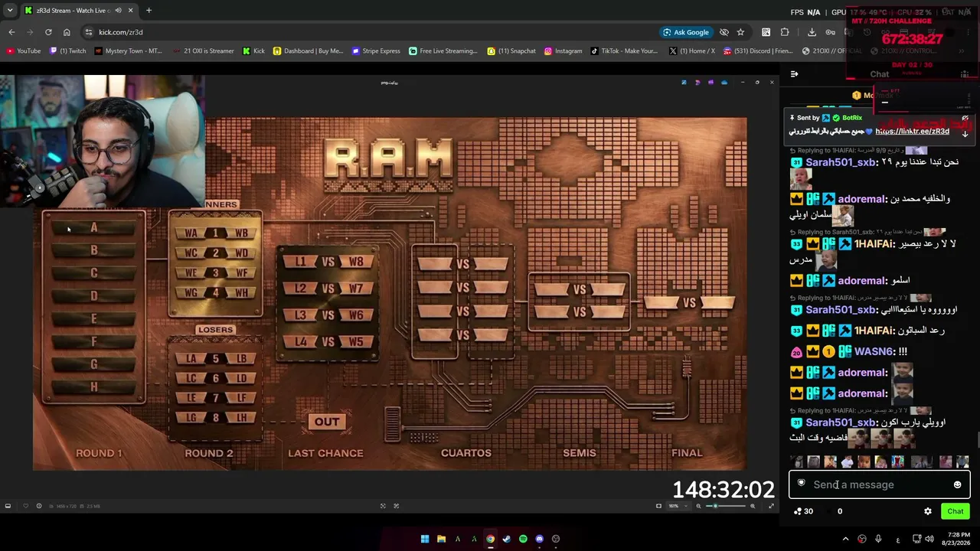980x551 pixels.
Task: Select username WASN6 in chat
Action: click(873, 352)
